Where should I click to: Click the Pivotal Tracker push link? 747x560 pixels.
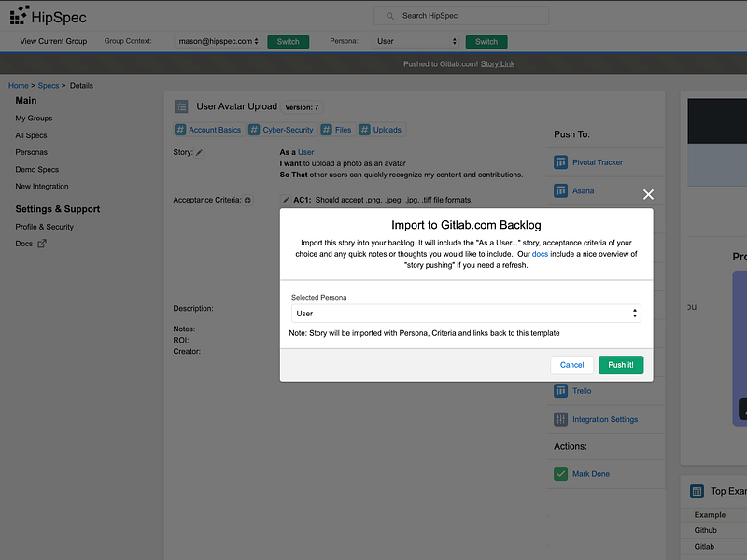[x=598, y=162]
